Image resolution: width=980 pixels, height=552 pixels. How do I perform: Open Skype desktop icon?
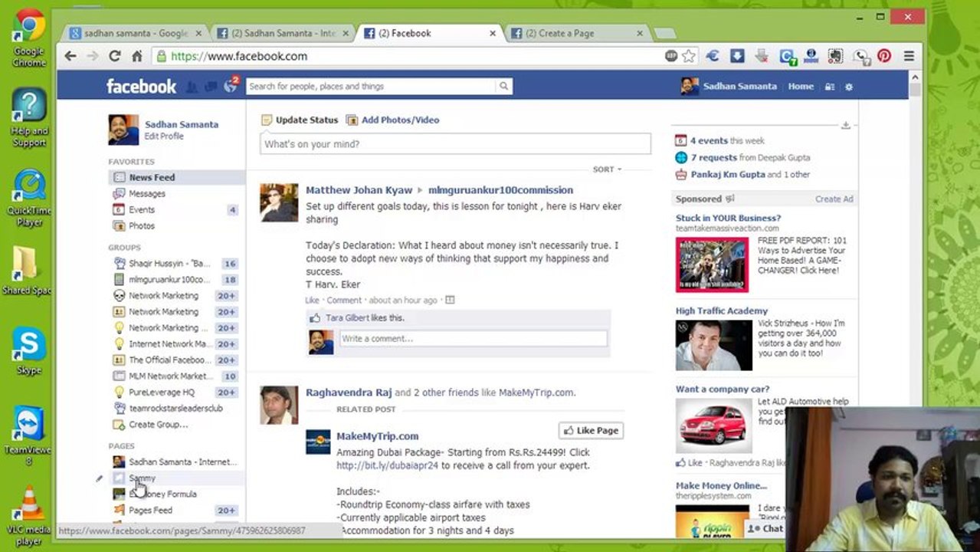(x=29, y=351)
